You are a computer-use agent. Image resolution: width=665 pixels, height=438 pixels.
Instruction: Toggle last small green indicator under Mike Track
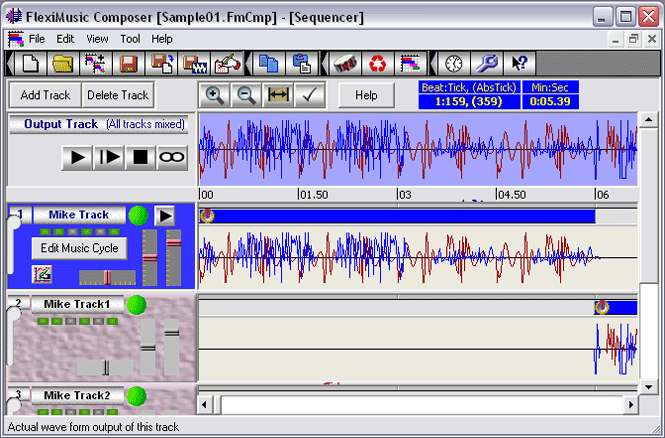(x=114, y=232)
